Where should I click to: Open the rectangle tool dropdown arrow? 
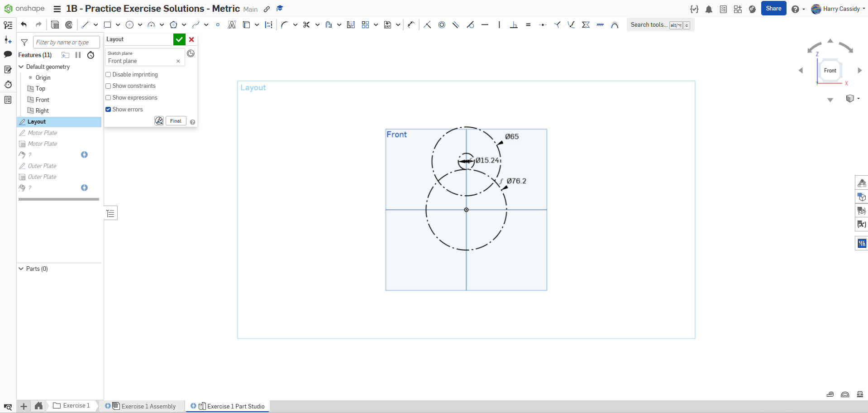pyautogui.click(x=118, y=25)
